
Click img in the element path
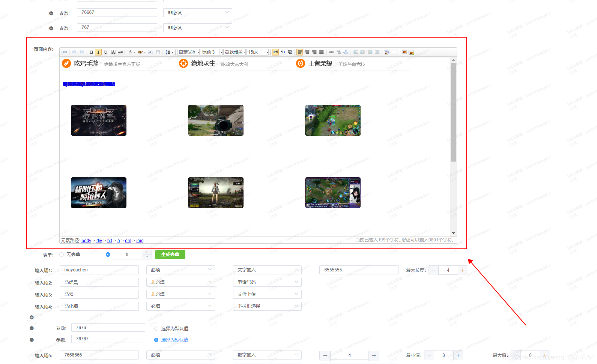click(x=140, y=241)
